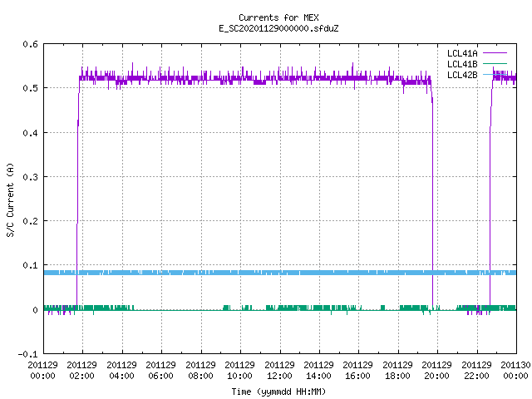Click the chart title 'Currents for MEX'

click(x=278, y=17)
